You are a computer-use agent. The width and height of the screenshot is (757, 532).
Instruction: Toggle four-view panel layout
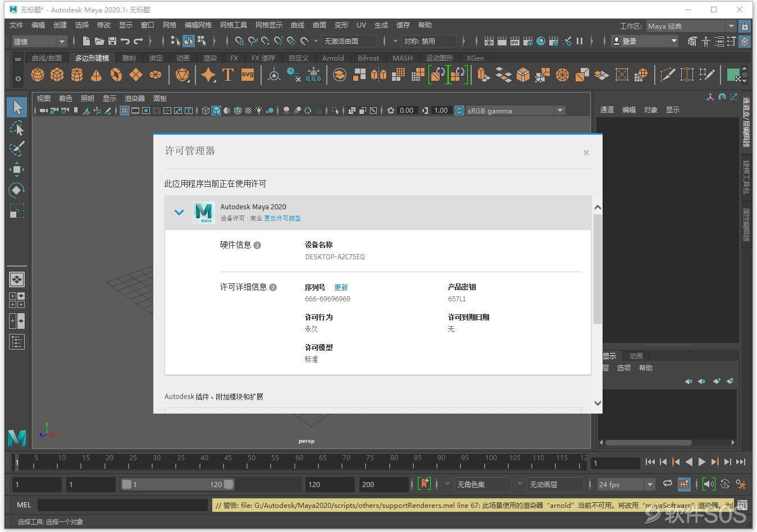pos(17,300)
